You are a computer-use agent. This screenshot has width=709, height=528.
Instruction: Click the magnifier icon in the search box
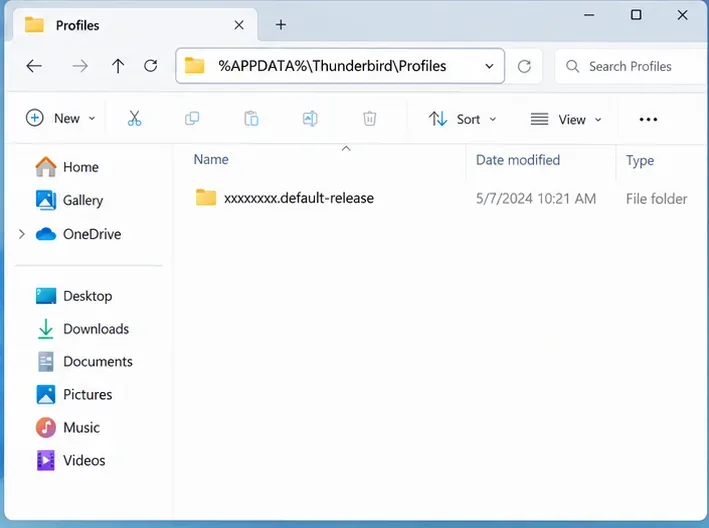572,66
